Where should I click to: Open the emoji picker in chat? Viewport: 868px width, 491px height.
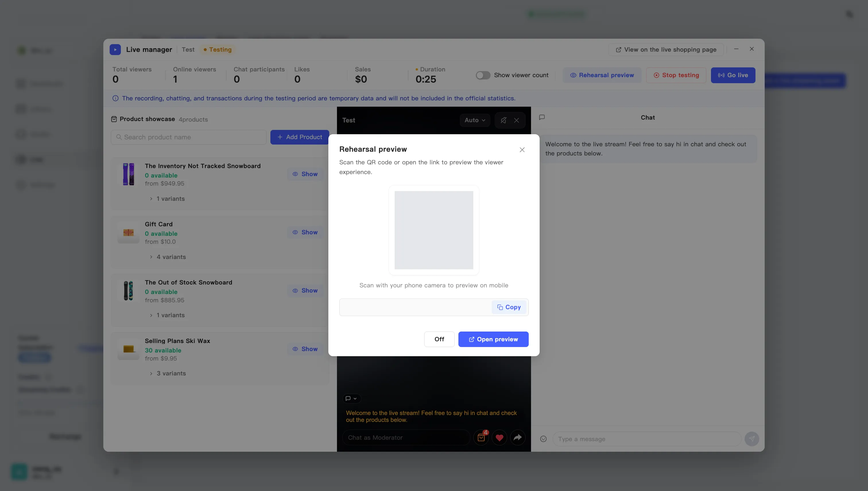click(543, 439)
